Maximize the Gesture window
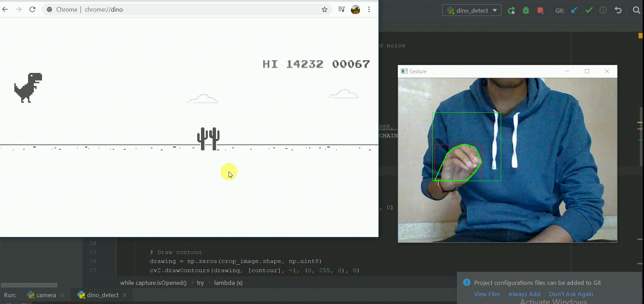Image resolution: width=644 pixels, height=304 pixels. (587, 71)
